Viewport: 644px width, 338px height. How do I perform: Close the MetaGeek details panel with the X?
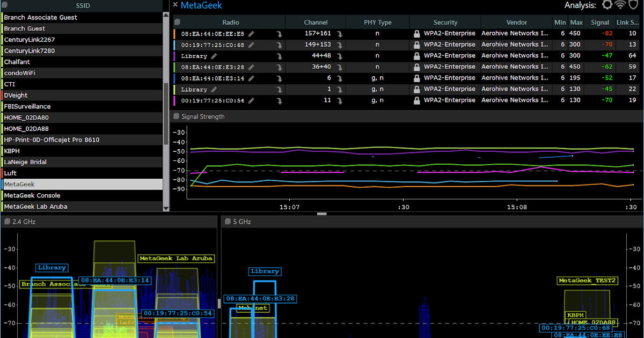175,5
